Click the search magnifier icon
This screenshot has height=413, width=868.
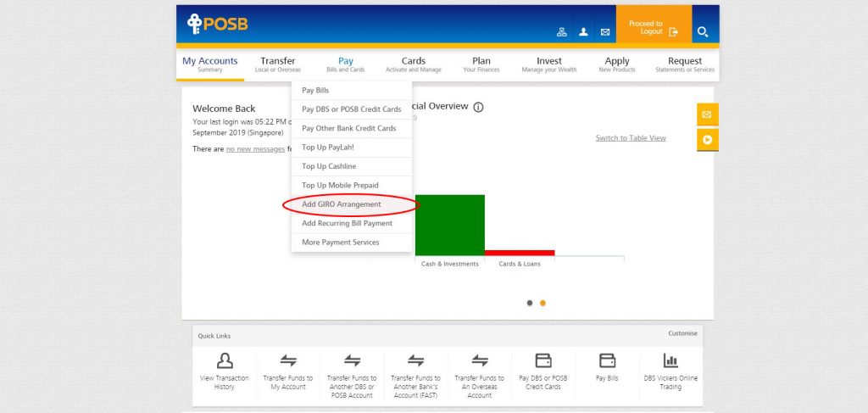pos(703,32)
